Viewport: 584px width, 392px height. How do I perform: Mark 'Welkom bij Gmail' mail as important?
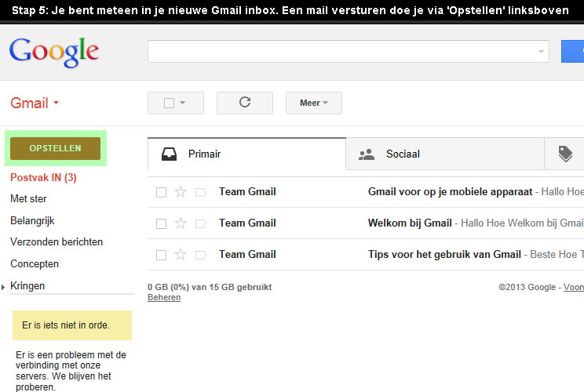(201, 223)
